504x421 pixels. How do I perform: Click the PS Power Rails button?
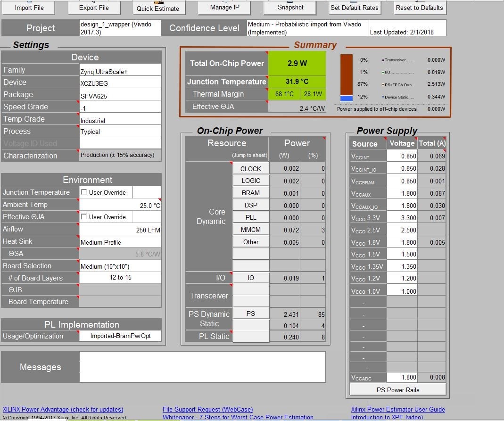(398, 389)
